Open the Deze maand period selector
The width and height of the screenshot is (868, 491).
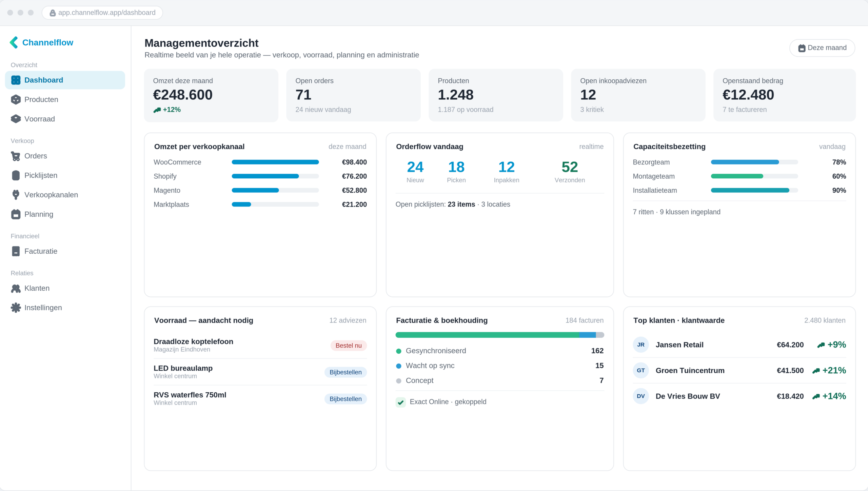(822, 48)
